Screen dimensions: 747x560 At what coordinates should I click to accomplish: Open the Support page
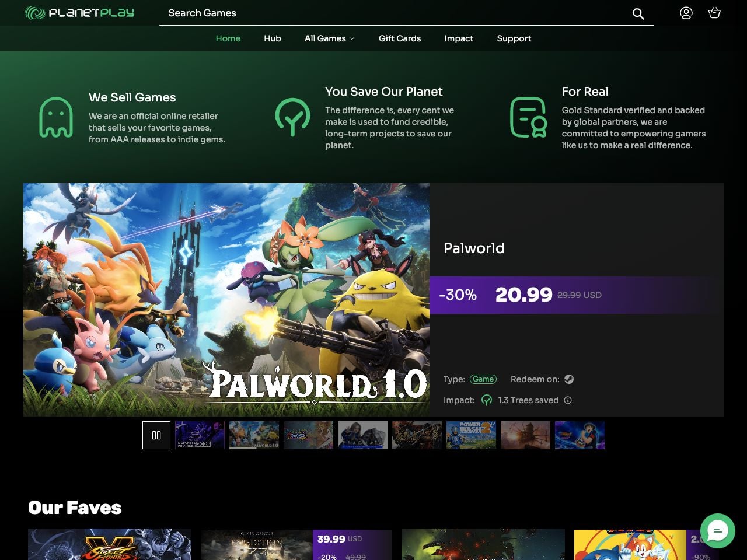(514, 38)
